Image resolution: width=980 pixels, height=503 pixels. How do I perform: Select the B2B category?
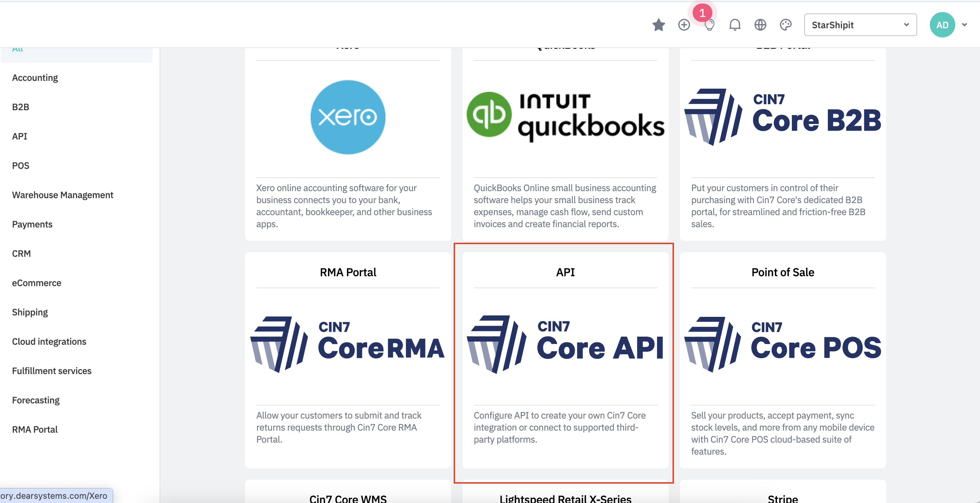tap(20, 107)
